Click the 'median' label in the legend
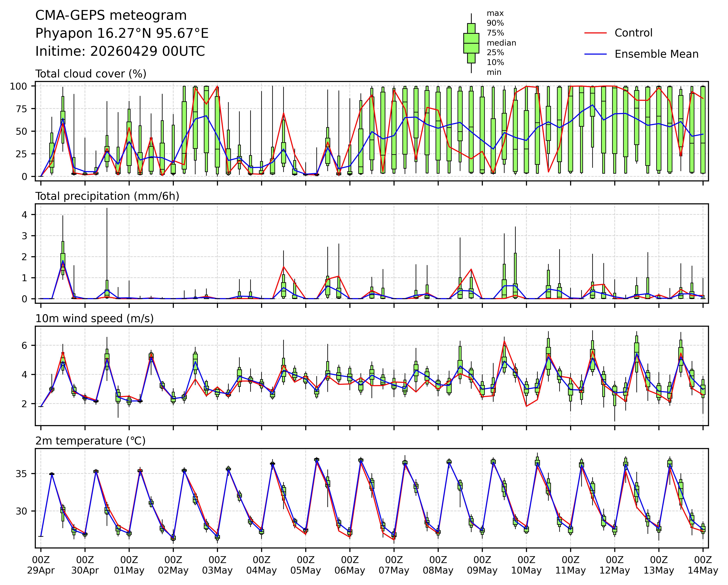This screenshot has width=728, height=585. click(x=501, y=43)
